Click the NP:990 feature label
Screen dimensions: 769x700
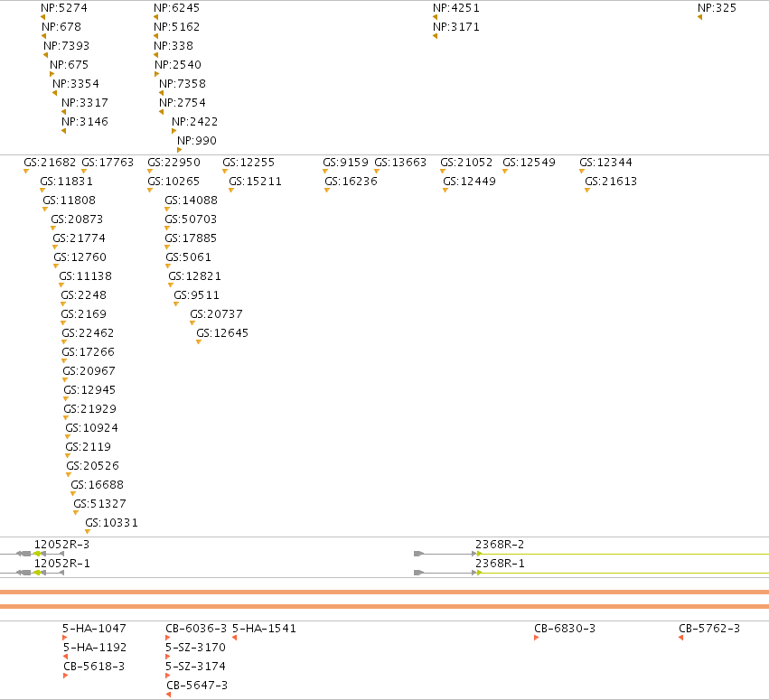197,141
